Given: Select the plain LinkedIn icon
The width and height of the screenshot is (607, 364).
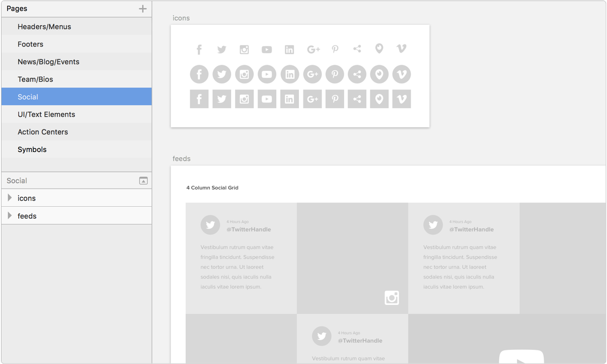Looking at the screenshot, I should [x=289, y=50].
